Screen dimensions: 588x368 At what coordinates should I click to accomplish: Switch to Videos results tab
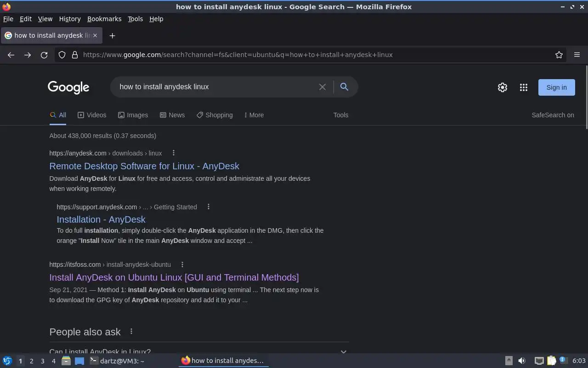(92, 115)
